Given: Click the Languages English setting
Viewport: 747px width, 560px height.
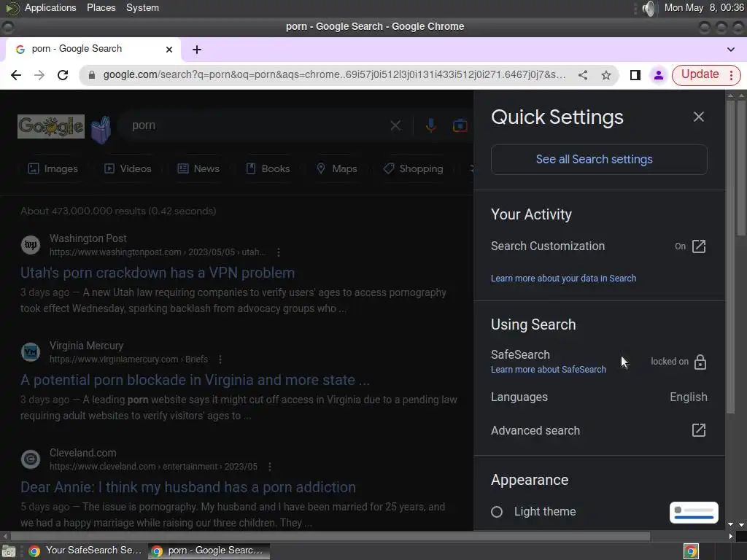Looking at the screenshot, I should pyautogui.click(x=599, y=397).
